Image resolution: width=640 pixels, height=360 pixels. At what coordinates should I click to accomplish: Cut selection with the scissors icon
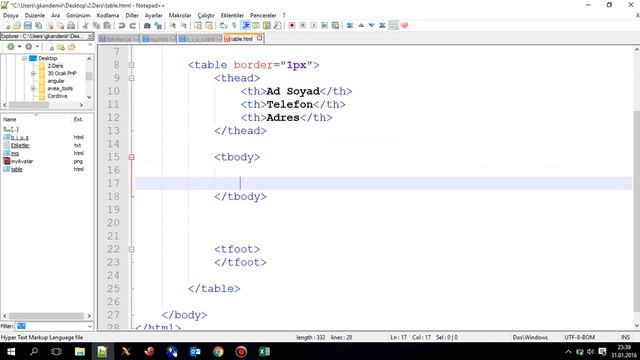coord(85,26)
